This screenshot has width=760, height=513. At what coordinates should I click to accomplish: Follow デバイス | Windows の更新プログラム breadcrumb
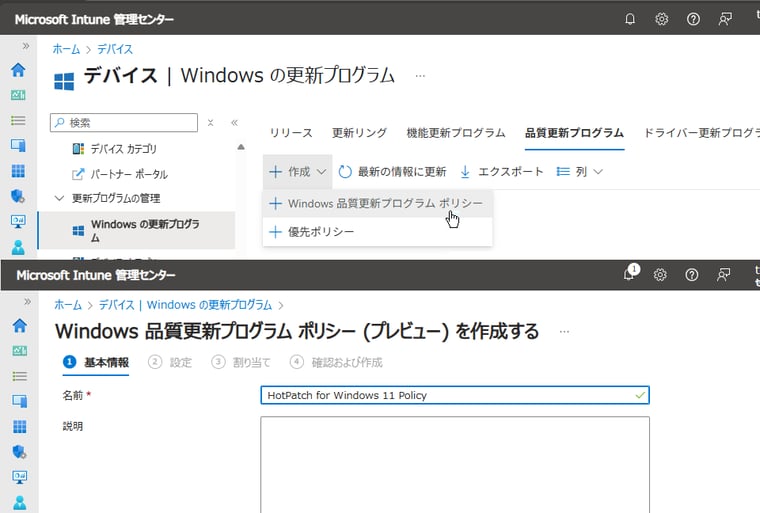tap(186, 305)
